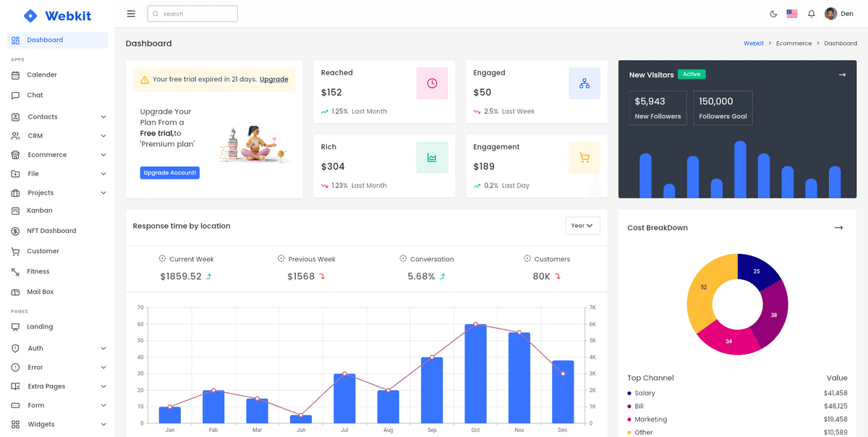The image size is (868, 437).
Task: Click the $5,943 New Followers box
Action: 658,108
